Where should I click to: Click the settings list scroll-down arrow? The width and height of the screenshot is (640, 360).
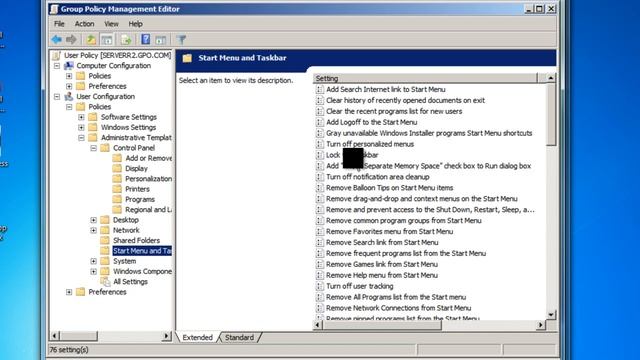[551, 315]
